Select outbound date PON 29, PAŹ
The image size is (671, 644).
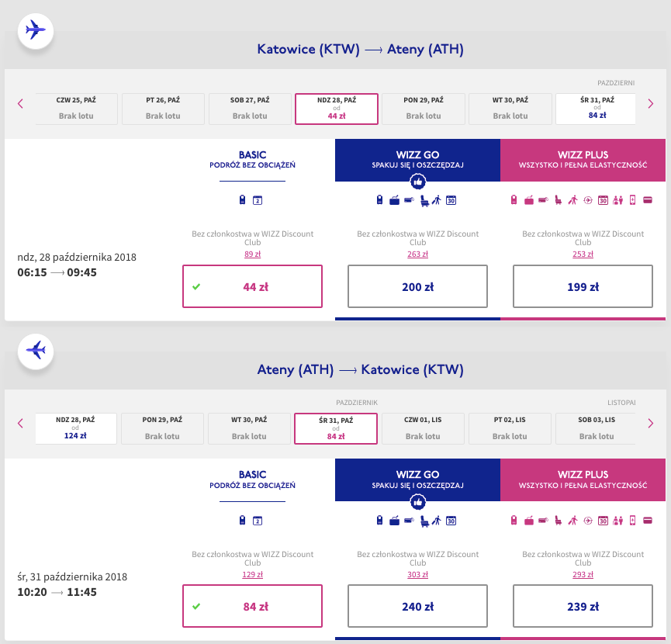click(424, 109)
